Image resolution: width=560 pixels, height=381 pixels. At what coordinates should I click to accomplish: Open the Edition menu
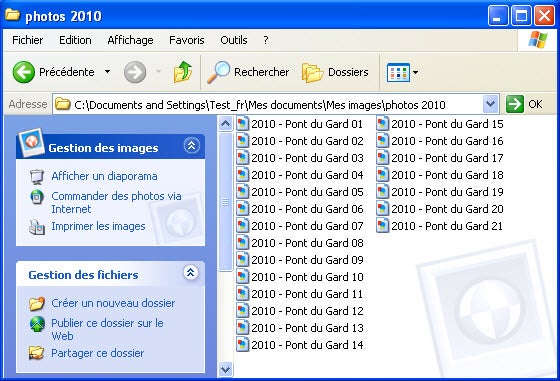coord(75,40)
